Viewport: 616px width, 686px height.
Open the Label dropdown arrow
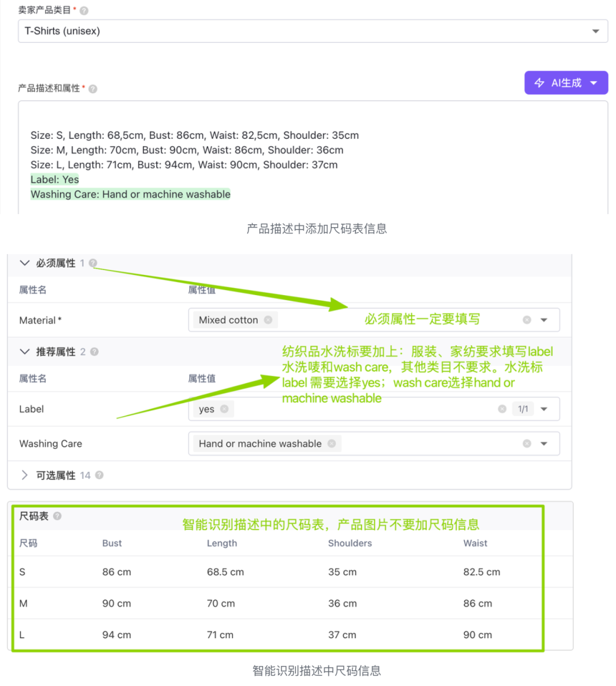click(544, 409)
